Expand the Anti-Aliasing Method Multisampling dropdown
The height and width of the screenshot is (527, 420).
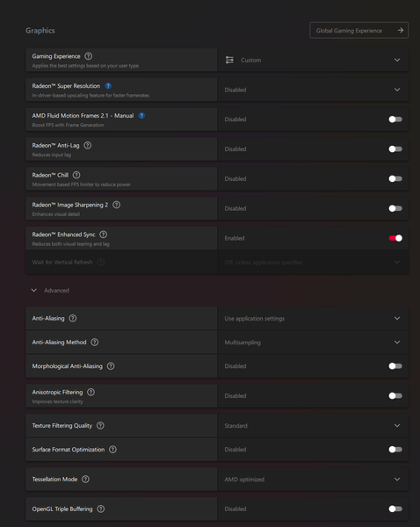[313, 343]
